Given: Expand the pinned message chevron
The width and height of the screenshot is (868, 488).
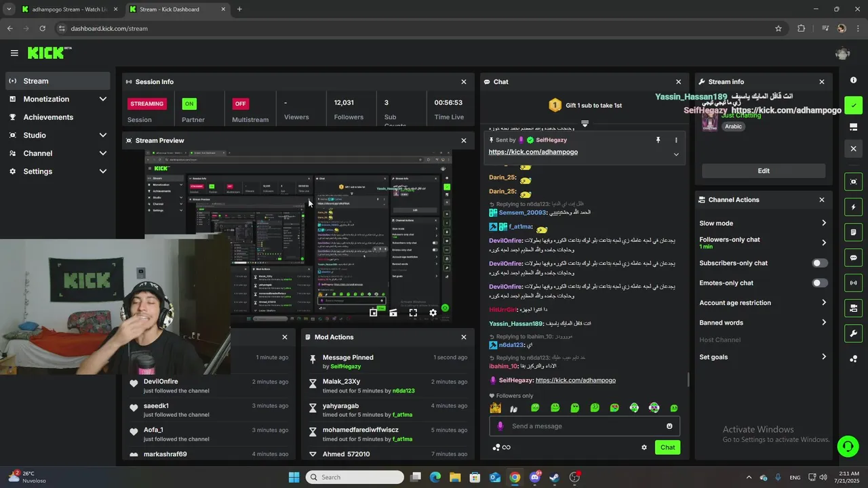Looking at the screenshot, I should pyautogui.click(x=676, y=155).
